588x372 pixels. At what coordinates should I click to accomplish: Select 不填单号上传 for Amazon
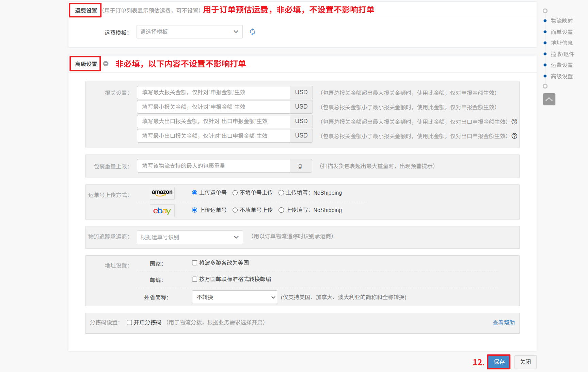click(235, 193)
